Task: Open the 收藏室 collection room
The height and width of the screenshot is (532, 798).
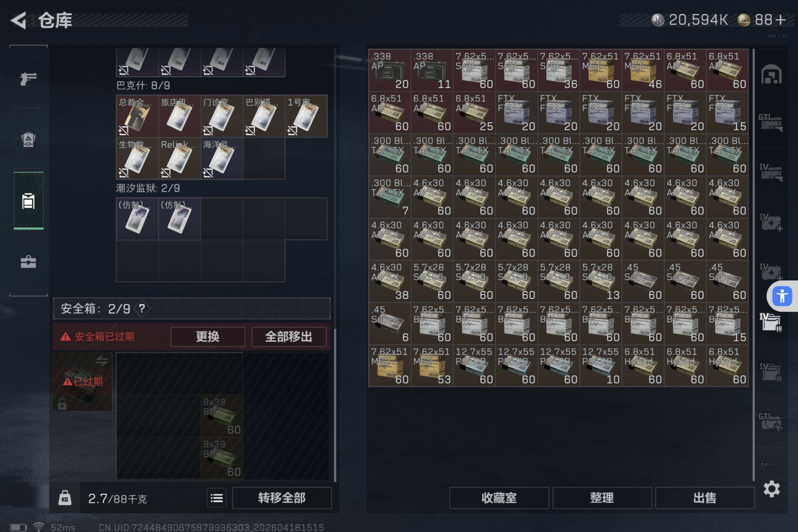Action: 499,498
